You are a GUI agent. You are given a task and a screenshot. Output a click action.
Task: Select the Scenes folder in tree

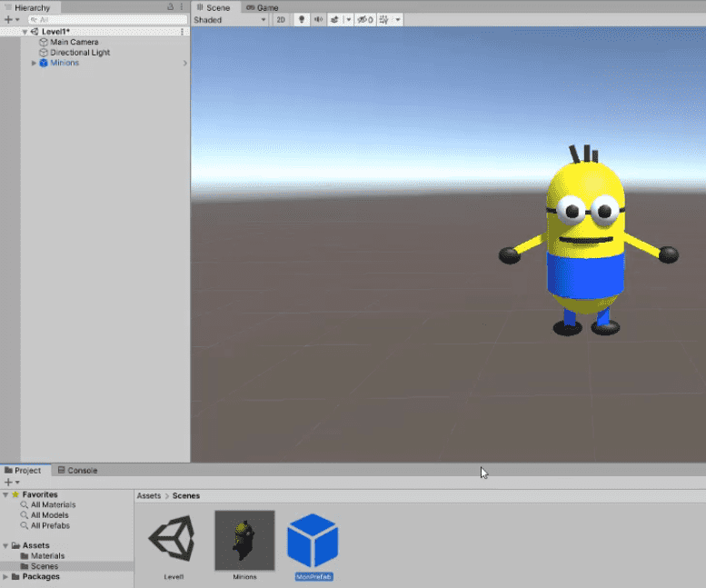pyautogui.click(x=45, y=566)
